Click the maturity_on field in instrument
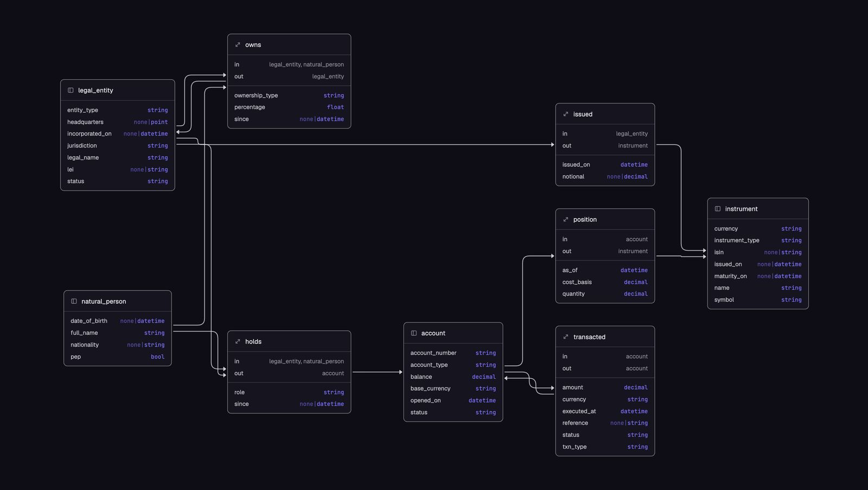 (758, 276)
